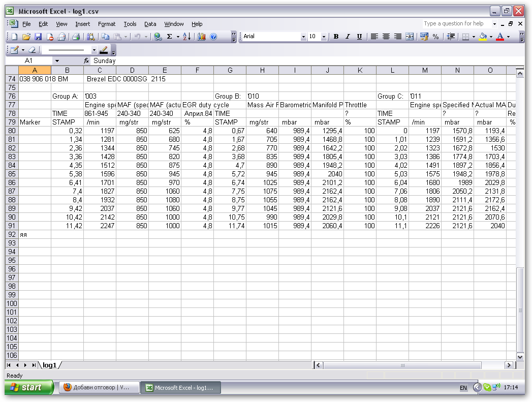
Task: Click the Print icon
Action: (x=76, y=37)
